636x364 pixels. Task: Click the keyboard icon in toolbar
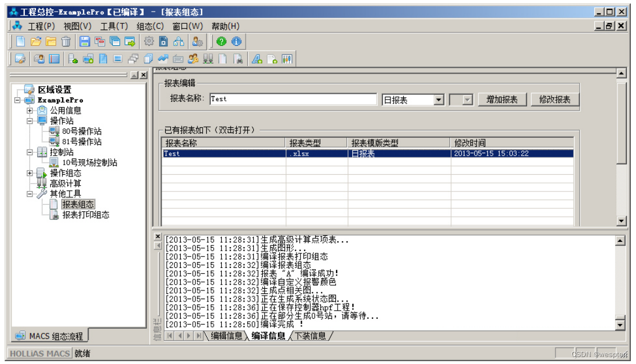click(x=178, y=59)
